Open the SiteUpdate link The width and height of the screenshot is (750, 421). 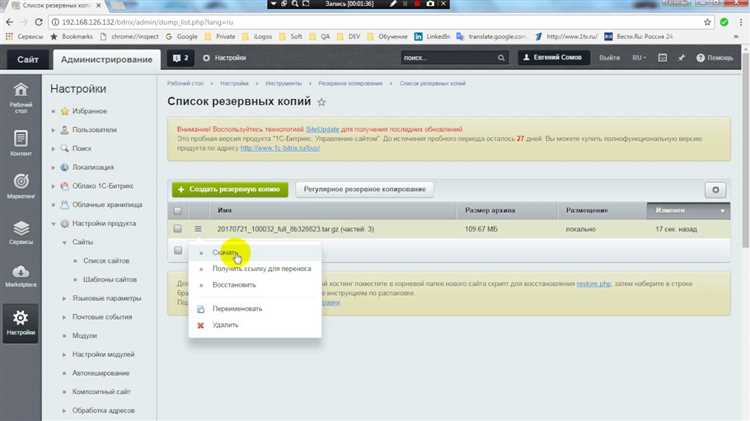322,129
